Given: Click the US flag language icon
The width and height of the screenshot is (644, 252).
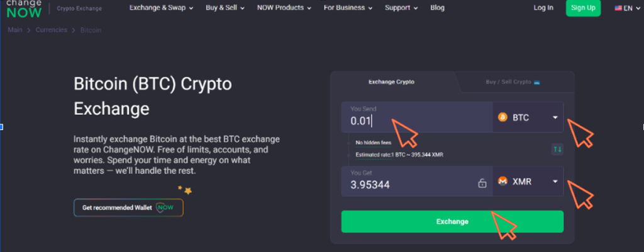Looking at the screenshot, I should click(x=618, y=8).
